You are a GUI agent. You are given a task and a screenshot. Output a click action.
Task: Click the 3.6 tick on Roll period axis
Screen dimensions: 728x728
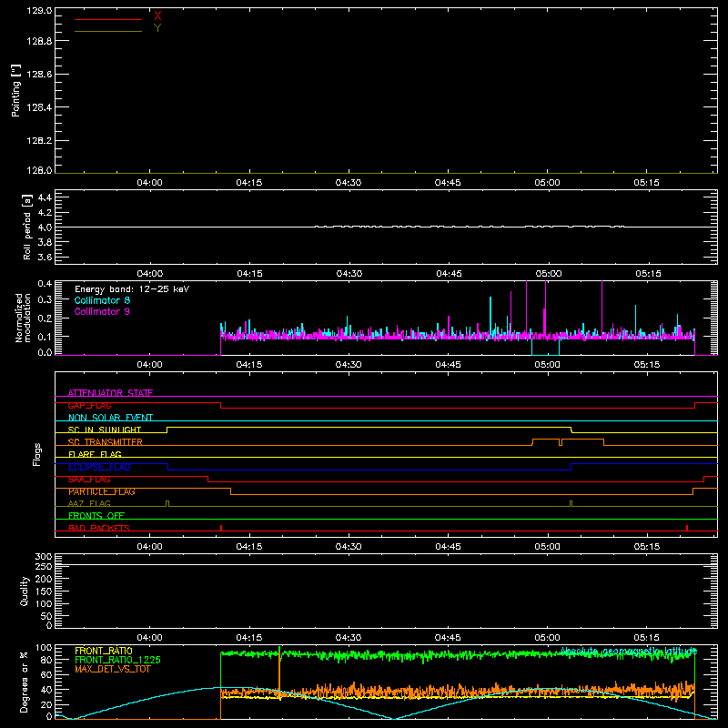coord(45,257)
